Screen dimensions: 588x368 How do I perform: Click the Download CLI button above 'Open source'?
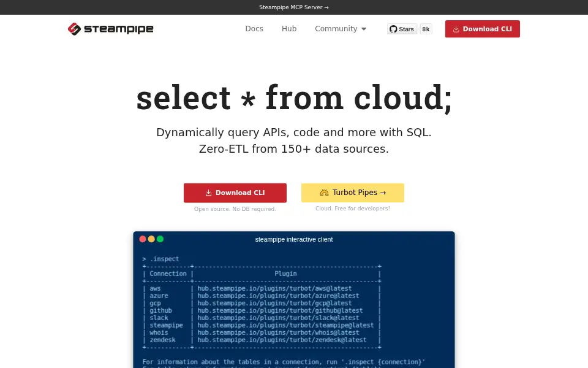(x=235, y=193)
